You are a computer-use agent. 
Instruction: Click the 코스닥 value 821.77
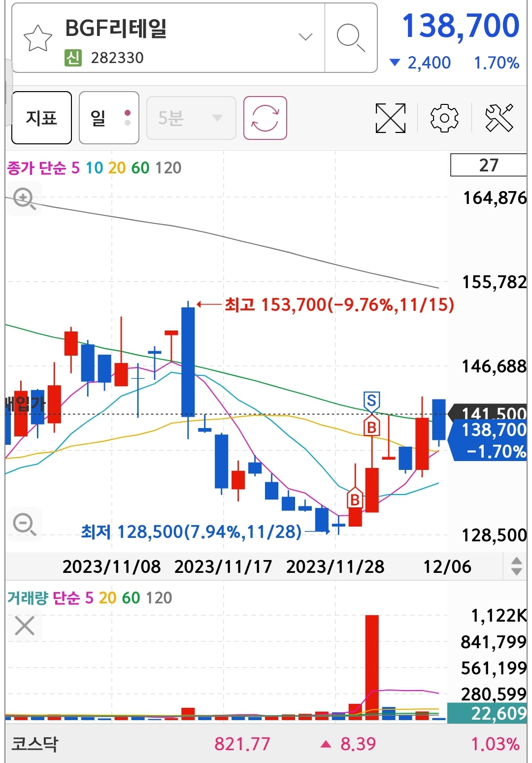242,744
